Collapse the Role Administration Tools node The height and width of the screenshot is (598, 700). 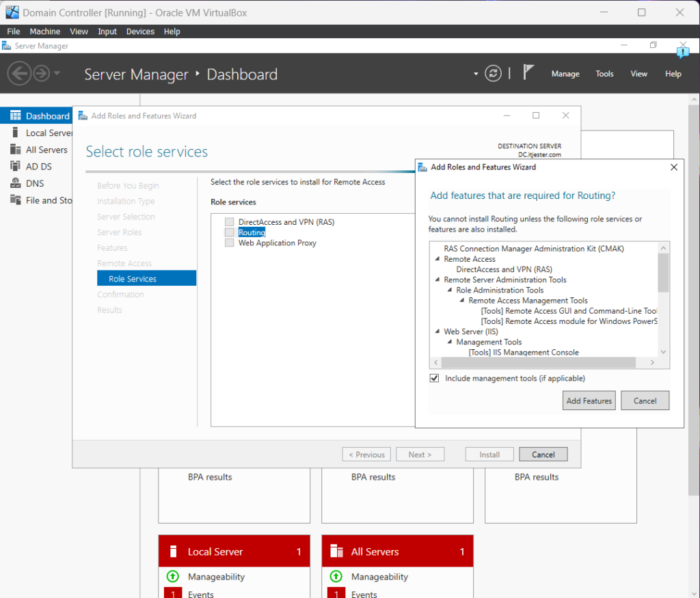[450, 290]
